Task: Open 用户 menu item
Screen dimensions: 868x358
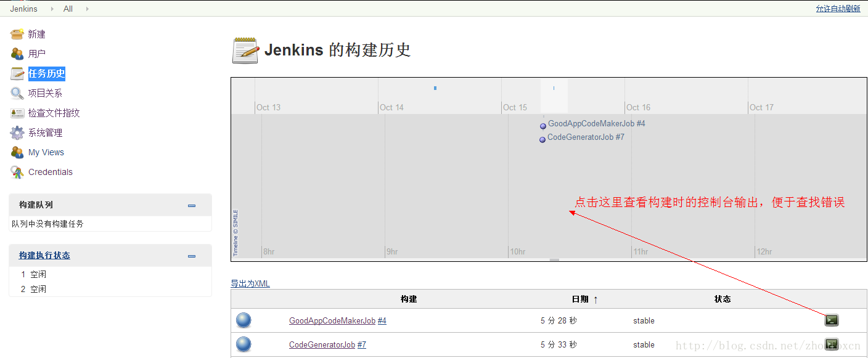Action: (37, 54)
